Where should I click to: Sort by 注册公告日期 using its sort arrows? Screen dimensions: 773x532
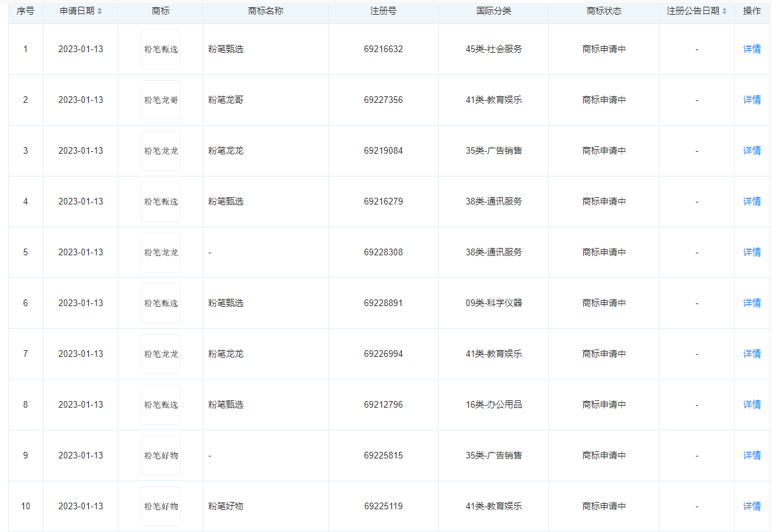click(724, 11)
